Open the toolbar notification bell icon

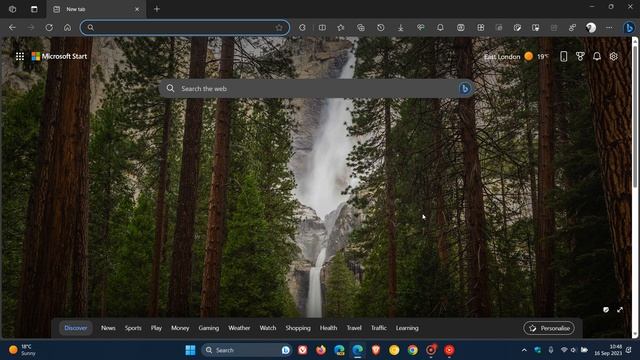pyautogui.click(x=440, y=28)
